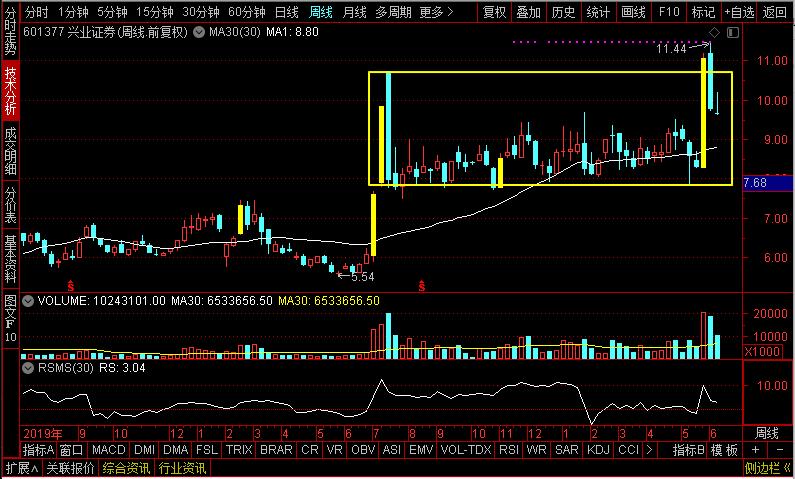795x479 pixels.
Task: Apply the FSL indicator
Action: coord(207,450)
